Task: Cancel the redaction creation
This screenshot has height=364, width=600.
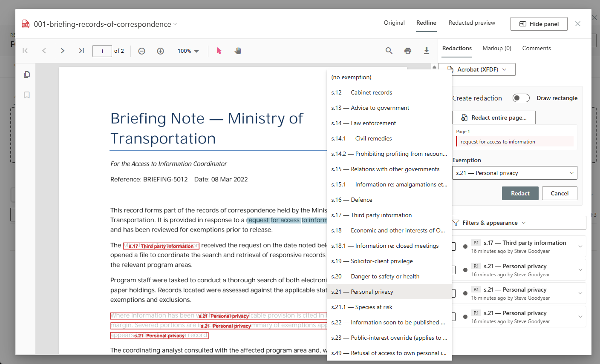Action: 560,193
